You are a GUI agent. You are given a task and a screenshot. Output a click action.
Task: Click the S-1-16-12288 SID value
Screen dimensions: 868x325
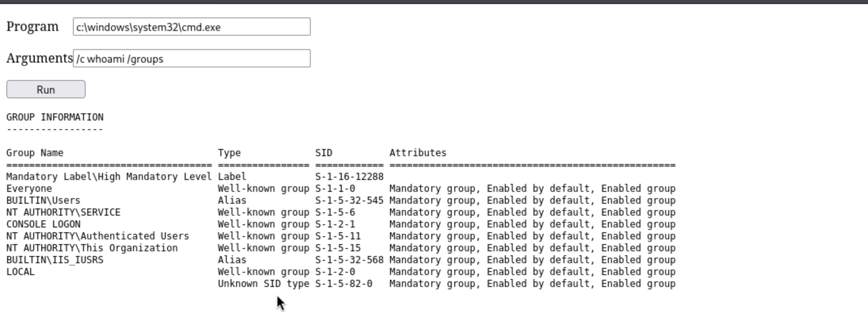tap(349, 177)
